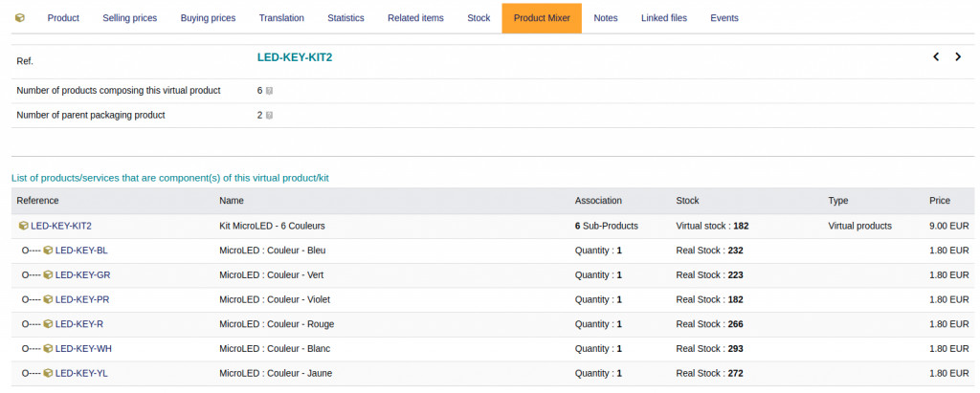
Task: Open the Related items tab
Action: click(415, 18)
